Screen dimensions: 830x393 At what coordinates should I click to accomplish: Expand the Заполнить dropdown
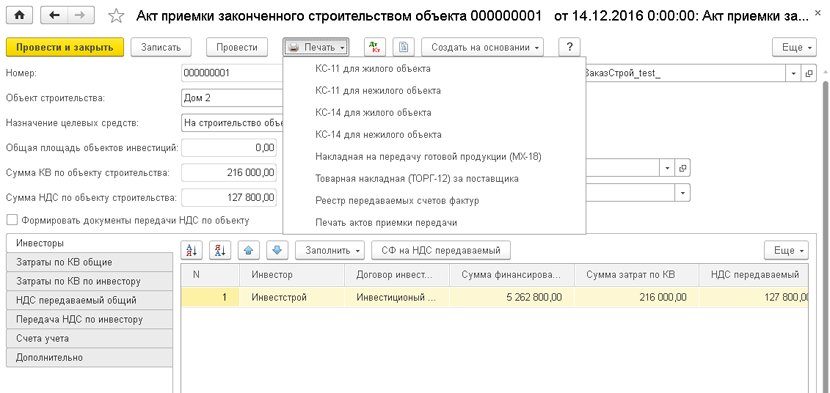click(x=330, y=251)
